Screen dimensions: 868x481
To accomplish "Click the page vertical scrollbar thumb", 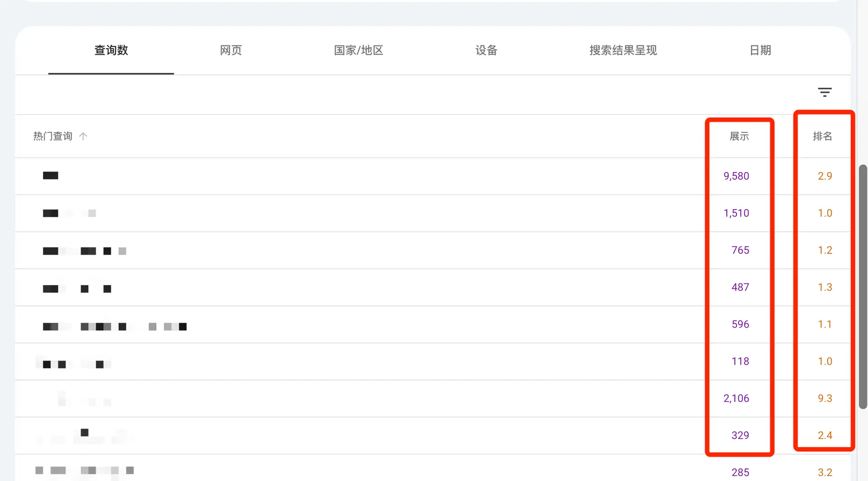I will point(863,287).
